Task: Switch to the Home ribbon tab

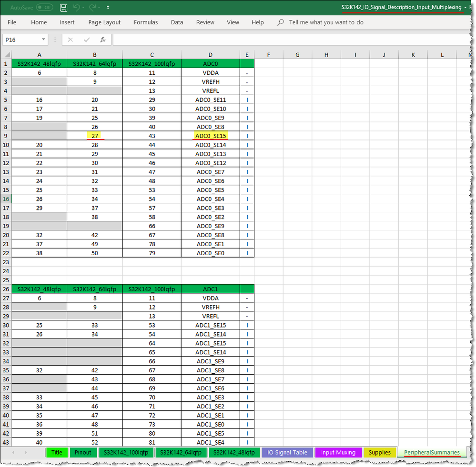Action: point(39,22)
